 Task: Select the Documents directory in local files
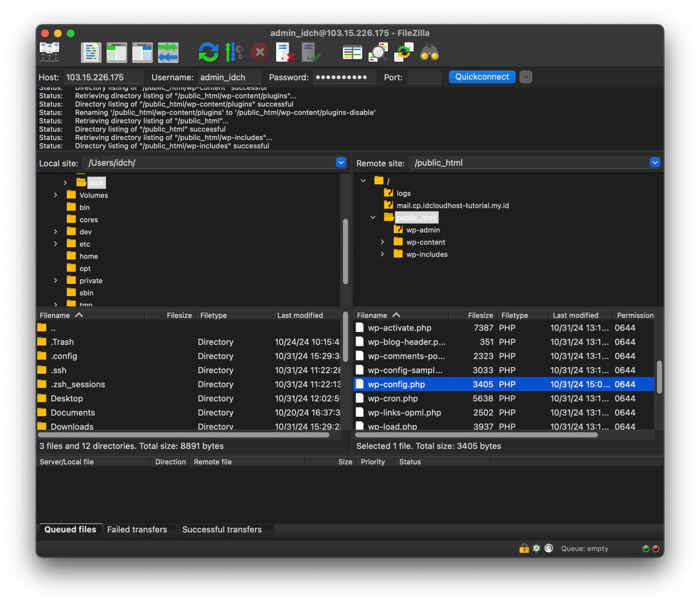[x=189, y=412]
